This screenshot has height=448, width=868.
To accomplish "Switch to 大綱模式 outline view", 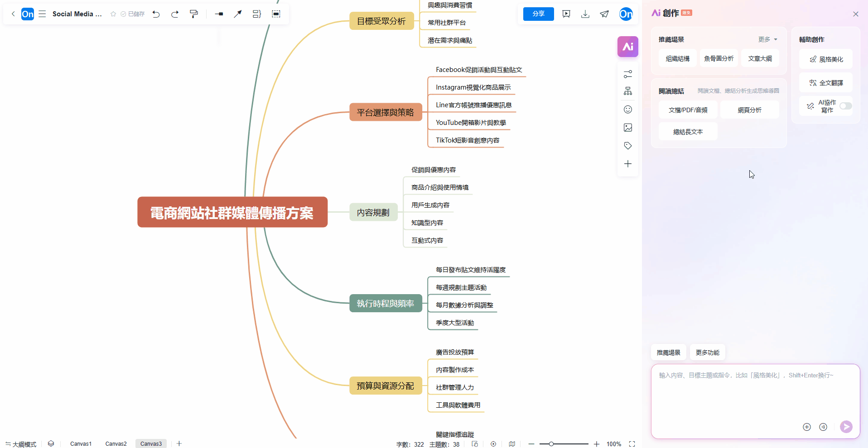I will tap(21, 444).
